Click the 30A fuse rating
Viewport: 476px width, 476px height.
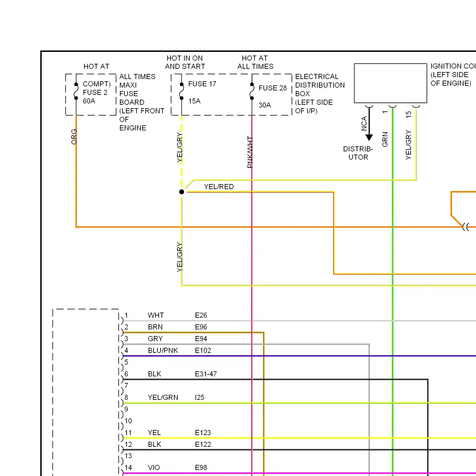click(265, 105)
